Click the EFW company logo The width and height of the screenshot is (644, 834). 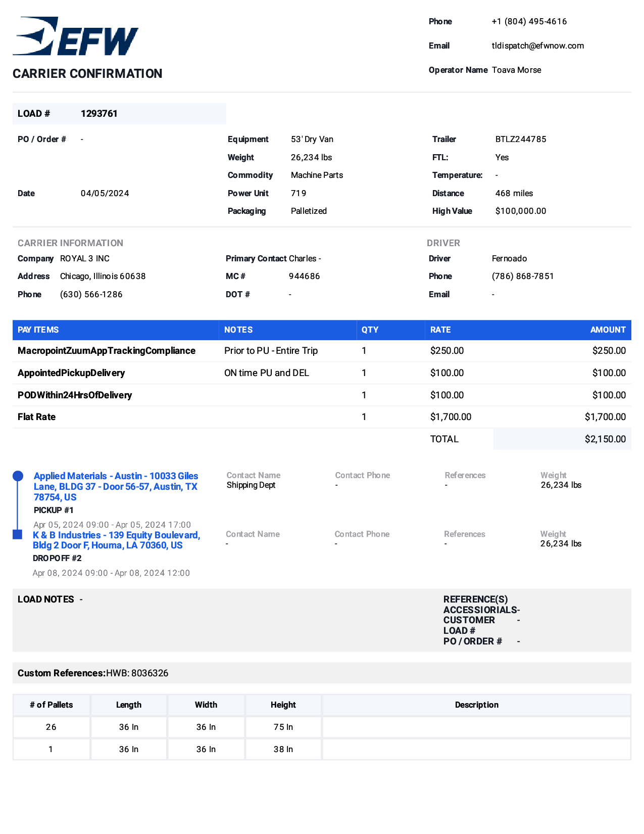(75, 36)
